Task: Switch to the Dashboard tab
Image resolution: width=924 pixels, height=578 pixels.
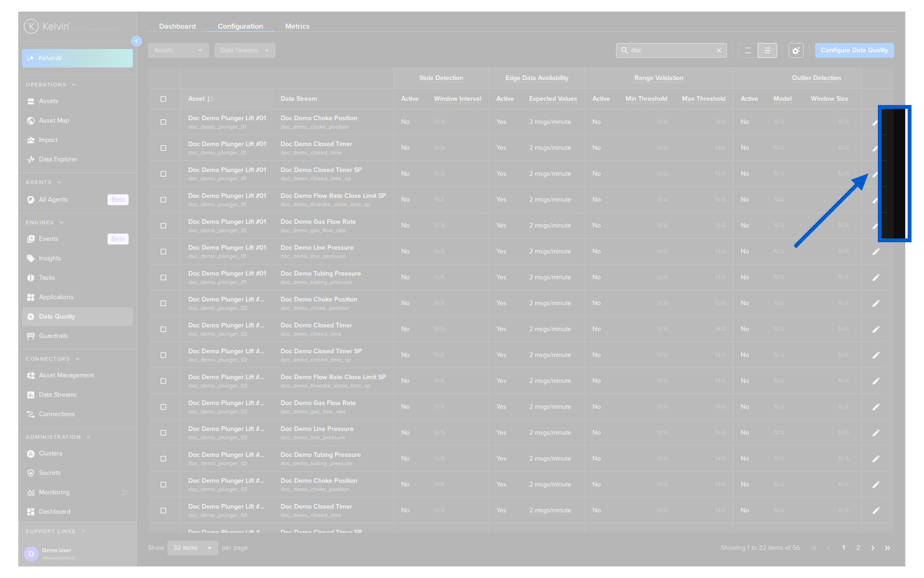Action: [x=177, y=26]
